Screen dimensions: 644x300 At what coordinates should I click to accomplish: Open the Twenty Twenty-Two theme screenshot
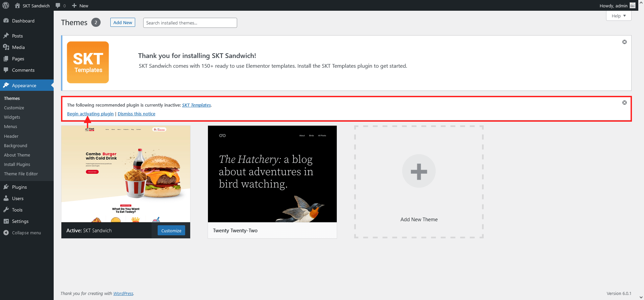pos(272,174)
